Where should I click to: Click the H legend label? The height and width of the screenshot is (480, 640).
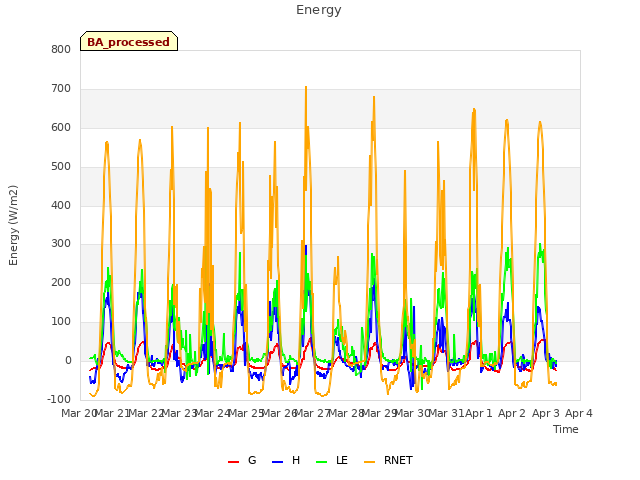point(296,460)
